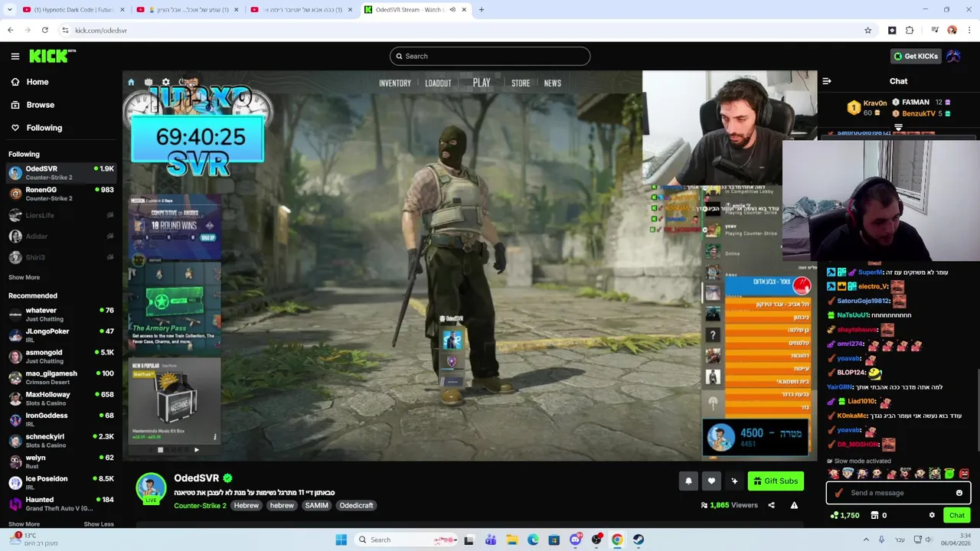Click the CS2 home icon in stream
Screen dimensions: 980x551
(131, 83)
